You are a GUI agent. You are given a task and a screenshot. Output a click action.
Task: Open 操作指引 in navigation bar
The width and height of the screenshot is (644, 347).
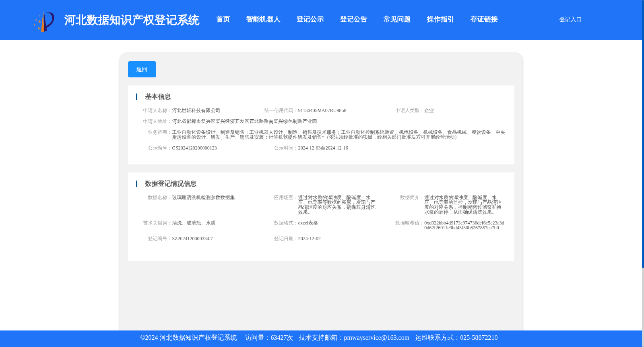click(x=440, y=19)
